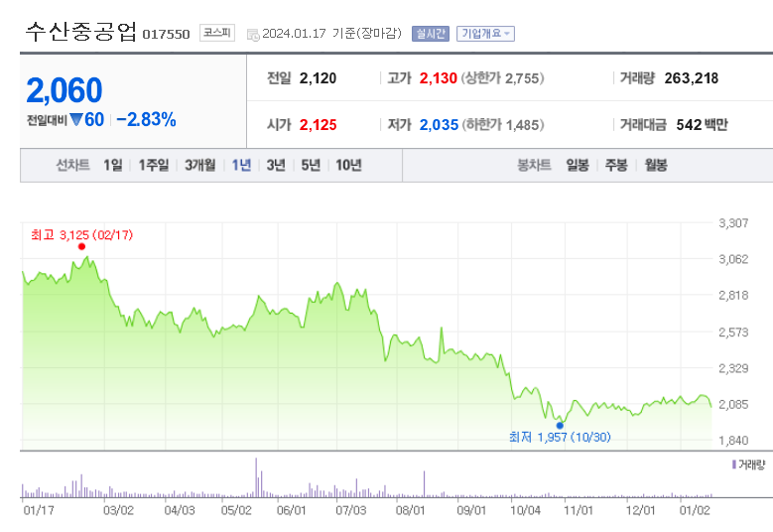Select the 5년 line chart tab
Screen dimensions: 773x532
(311, 165)
